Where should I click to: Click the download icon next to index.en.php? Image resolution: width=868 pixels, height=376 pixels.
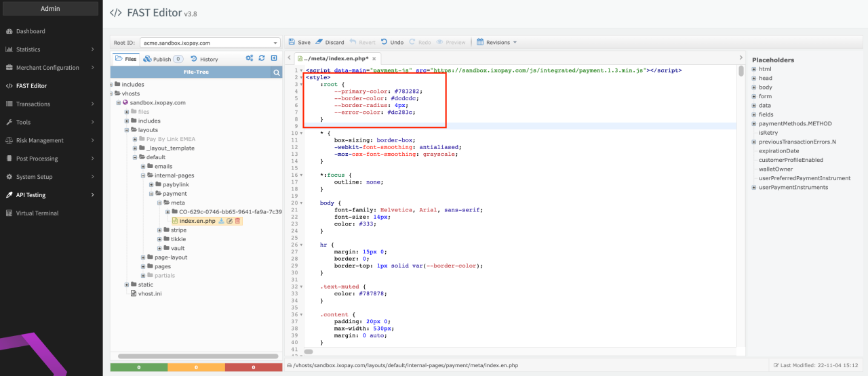tap(222, 221)
